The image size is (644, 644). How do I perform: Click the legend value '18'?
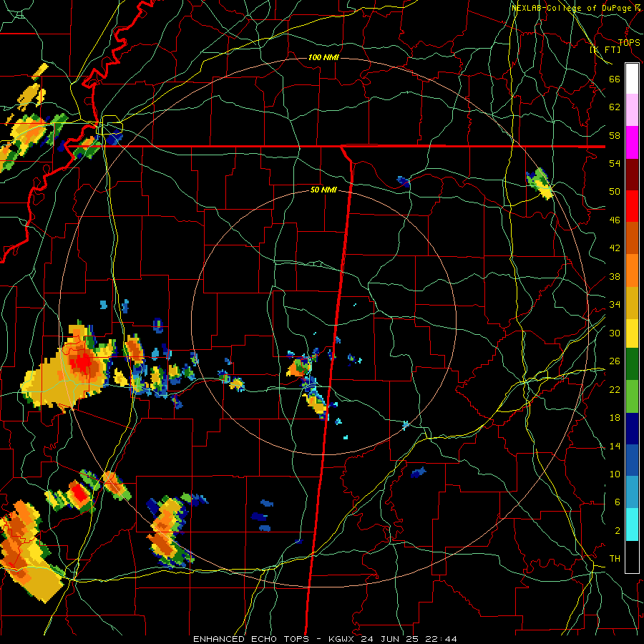(615, 418)
